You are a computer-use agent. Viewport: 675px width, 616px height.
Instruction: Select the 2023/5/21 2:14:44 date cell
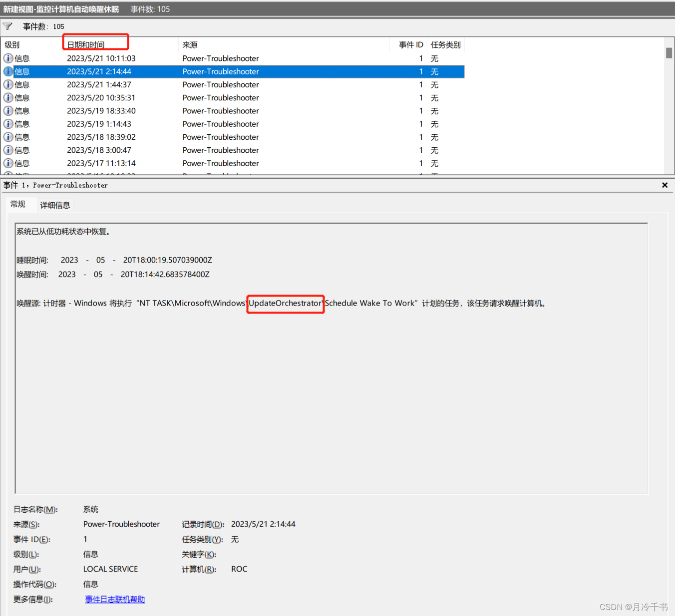tap(99, 71)
